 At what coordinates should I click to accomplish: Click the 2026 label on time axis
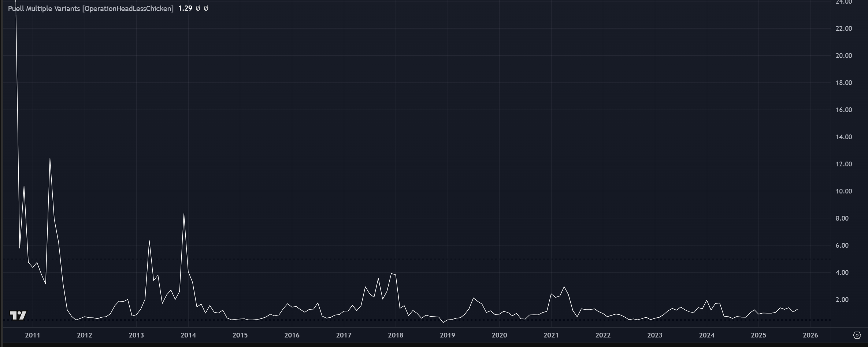[810, 335]
